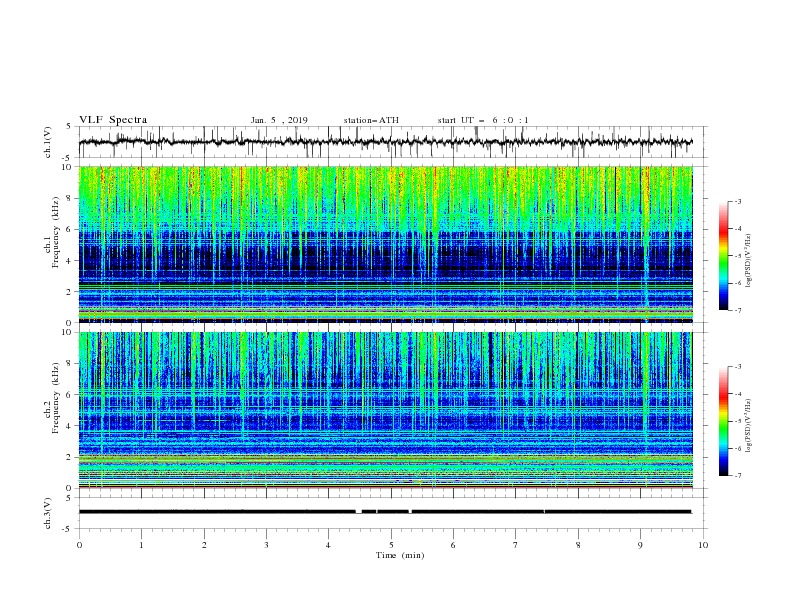This screenshot has width=792, height=612.
Task: Click the ch.2 spectrogram green 2 kHz band
Action: pos(385,459)
